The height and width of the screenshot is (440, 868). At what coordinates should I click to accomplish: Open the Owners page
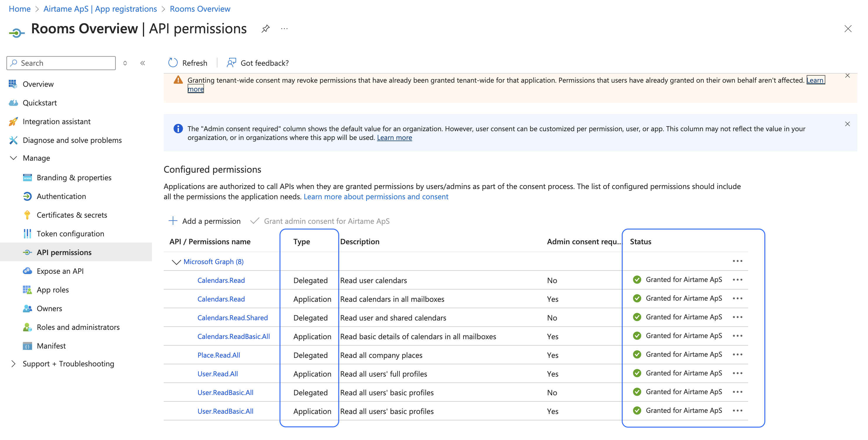[x=49, y=309]
